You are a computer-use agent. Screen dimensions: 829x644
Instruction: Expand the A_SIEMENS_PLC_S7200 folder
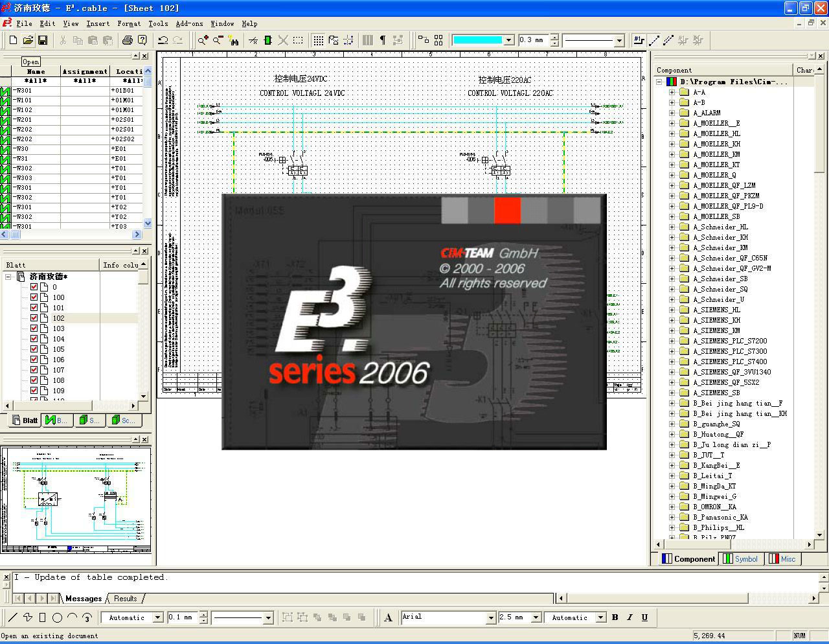(672, 341)
